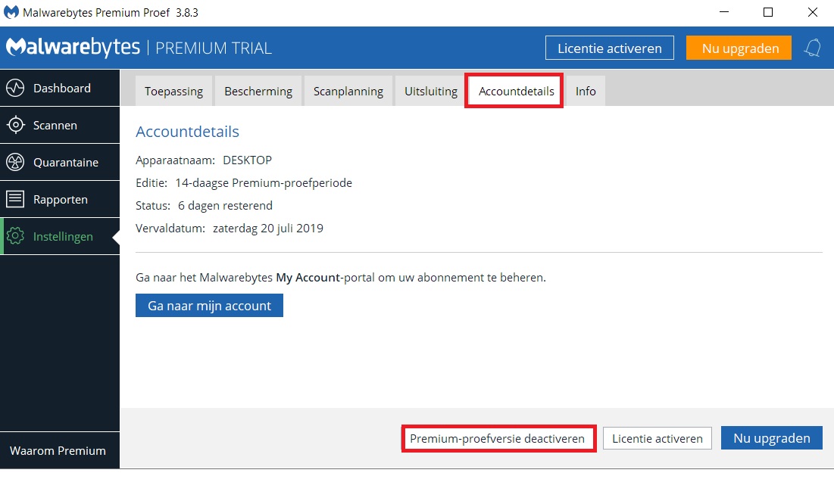Open notifications via the bell icon
Image resolution: width=834 pixels, height=504 pixels.
click(x=813, y=48)
